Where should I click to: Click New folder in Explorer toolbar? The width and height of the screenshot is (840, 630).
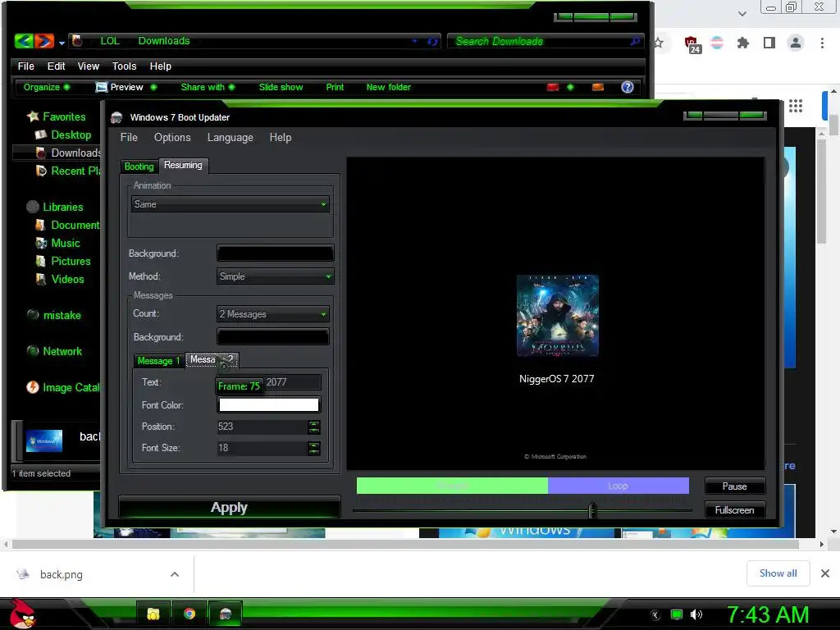(x=388, y=87)
